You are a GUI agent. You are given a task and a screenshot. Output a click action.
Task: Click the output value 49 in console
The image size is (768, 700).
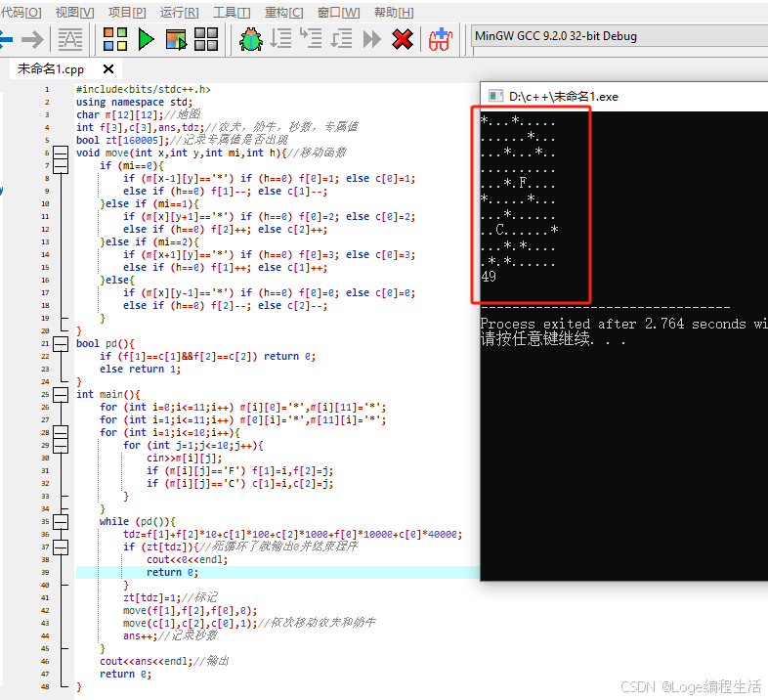[x=489, y=277]
